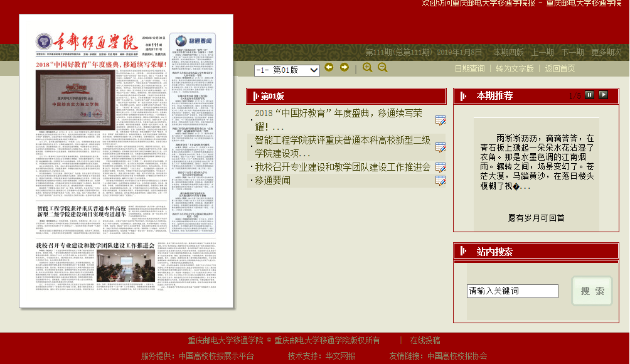Open 更多期次 to browse more issues
The height and width of the screenshot is (364, 630).
click(606, 52)
